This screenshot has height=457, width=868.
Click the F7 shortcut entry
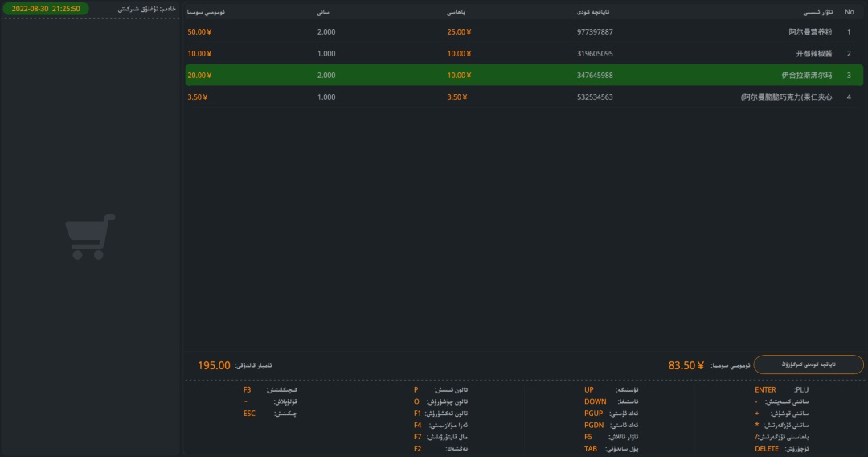(x=440, y=437)
